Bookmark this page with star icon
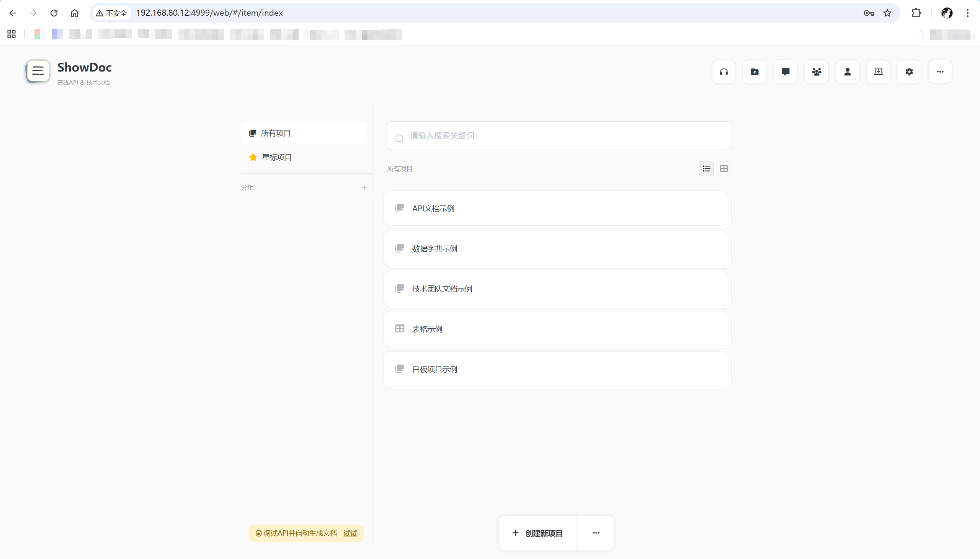This screenshot has width=980, height=559. [887, 13]
